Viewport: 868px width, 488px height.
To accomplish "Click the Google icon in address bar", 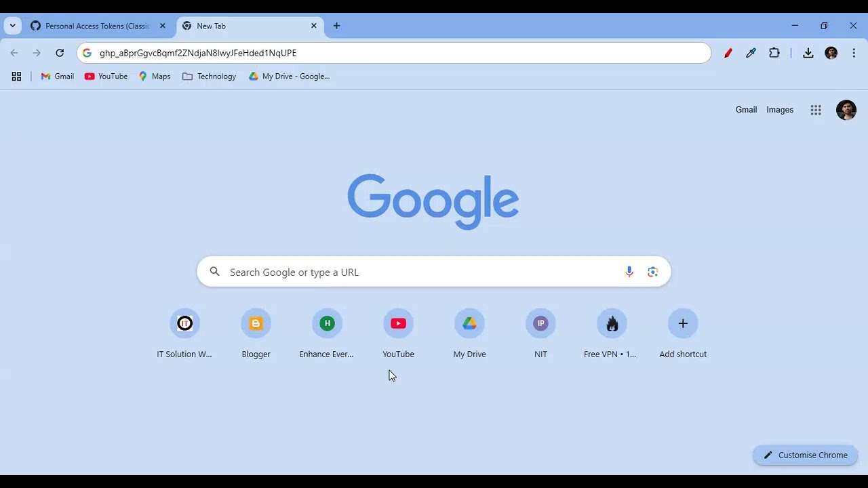I will coord(87,53).
